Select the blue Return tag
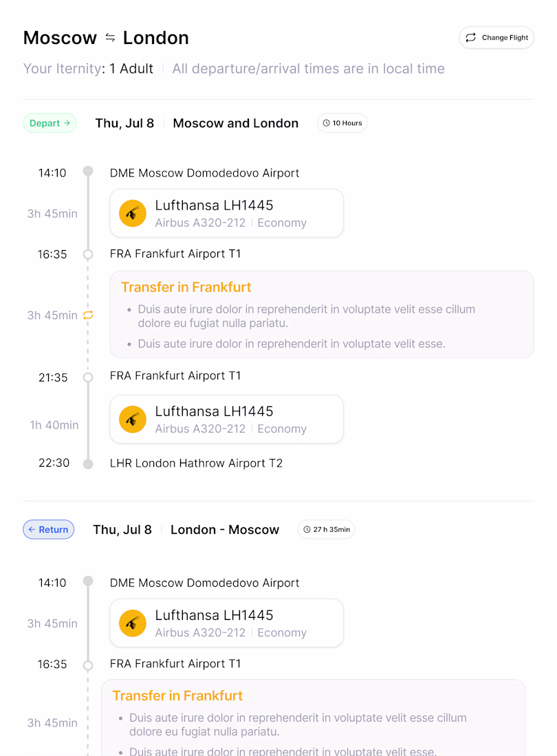The width and height of the screenshot is (557, 756). pyautogui.click(x=49, y=529)
